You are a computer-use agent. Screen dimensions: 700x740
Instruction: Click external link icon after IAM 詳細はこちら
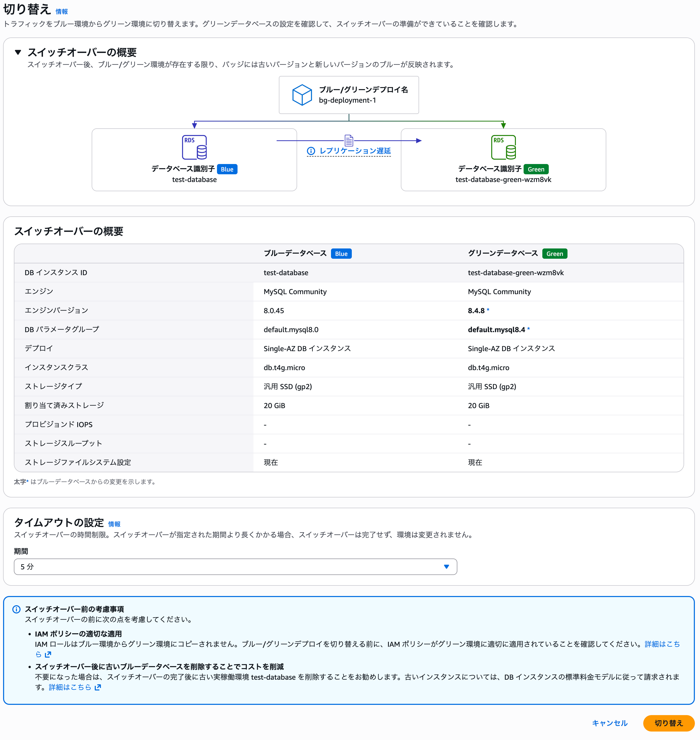(48, 655)
